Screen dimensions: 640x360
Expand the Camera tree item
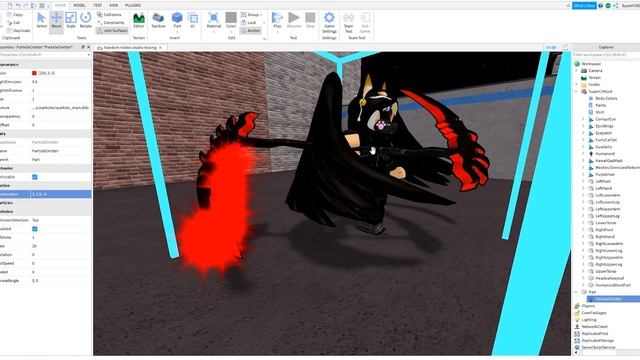576,71
